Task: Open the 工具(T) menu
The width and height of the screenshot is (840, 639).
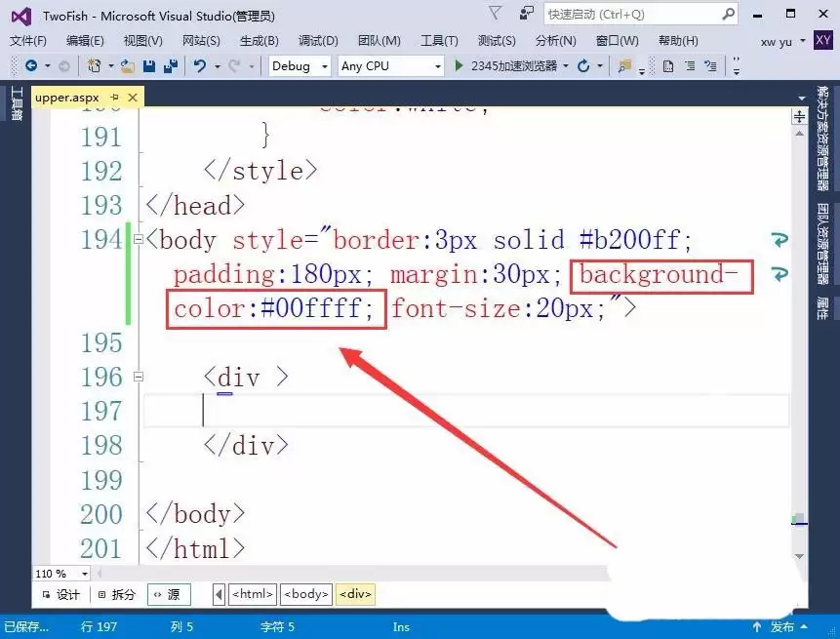Action: point(438,40)
